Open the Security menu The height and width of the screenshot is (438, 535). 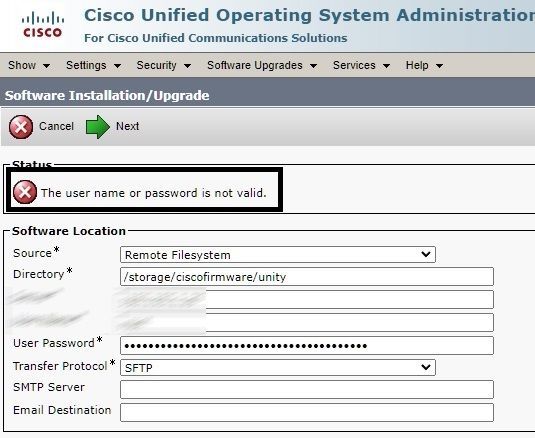tap(163, 65)
